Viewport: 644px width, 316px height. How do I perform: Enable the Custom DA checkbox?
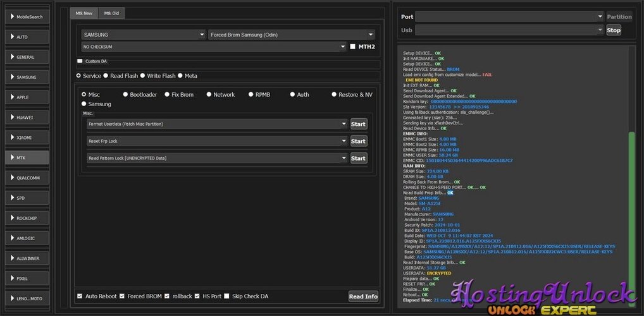click(80, 61)
